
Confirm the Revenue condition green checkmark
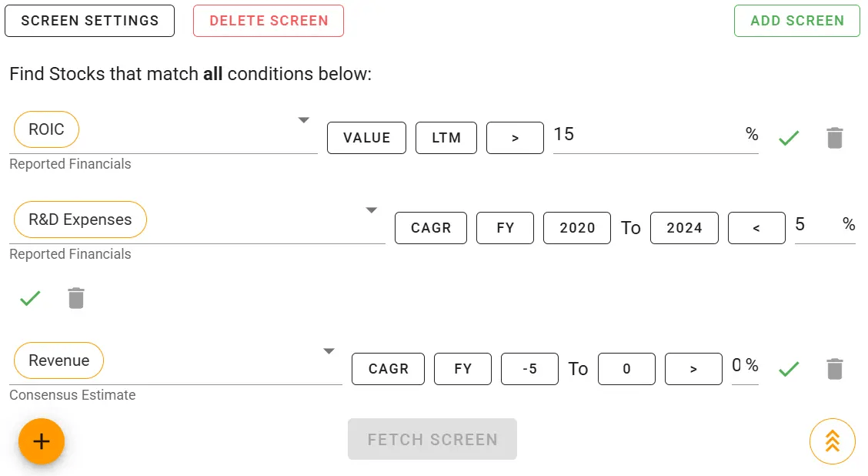point(789,369)
